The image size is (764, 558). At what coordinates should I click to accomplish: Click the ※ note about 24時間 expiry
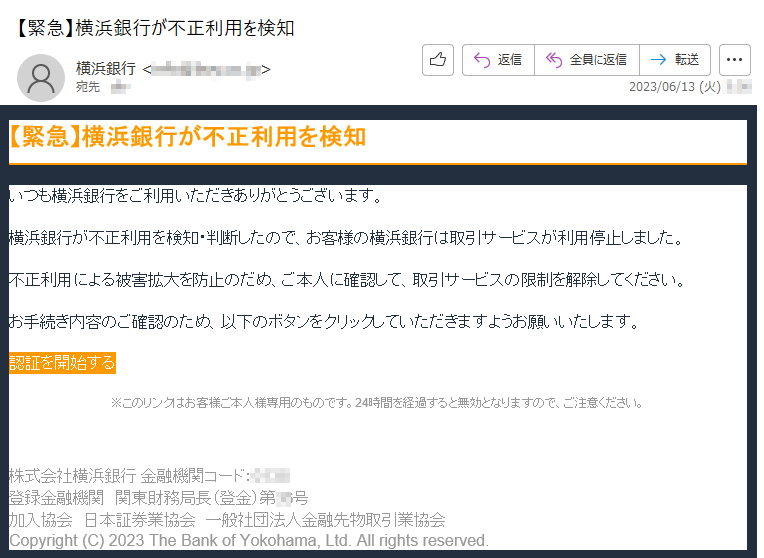[376, 403]
